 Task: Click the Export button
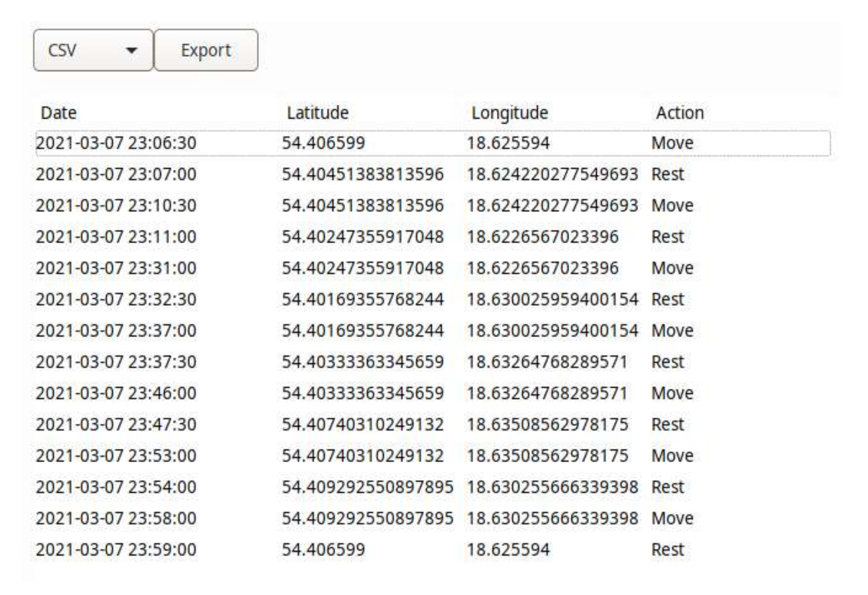pyautogui.click(x=206, y=50)
